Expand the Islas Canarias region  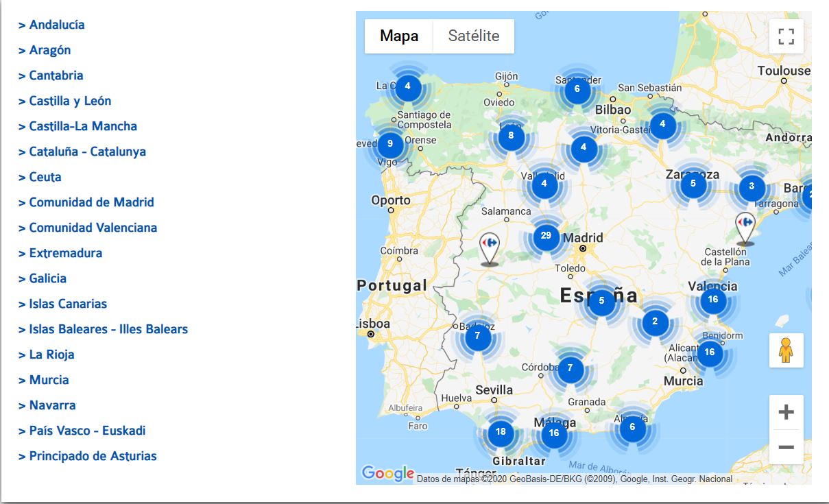point(68,304)
